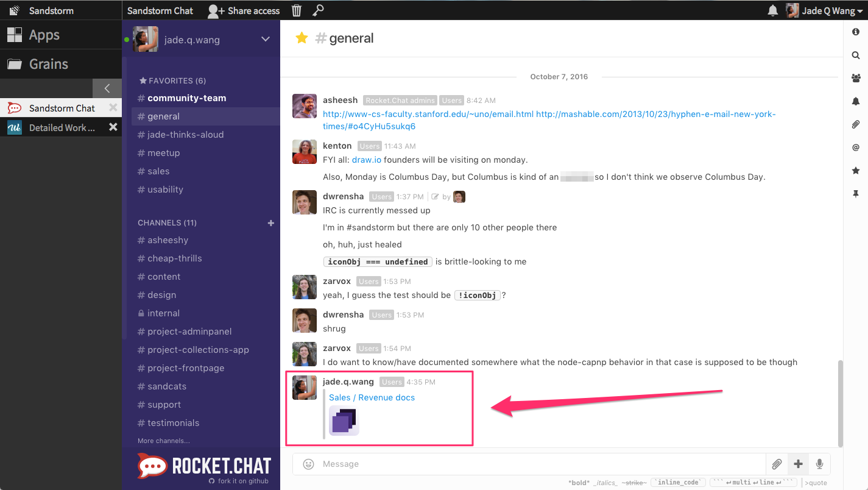Add a new channel with plus icon
The image size is (868, 490).
click(x=271, y=223)
